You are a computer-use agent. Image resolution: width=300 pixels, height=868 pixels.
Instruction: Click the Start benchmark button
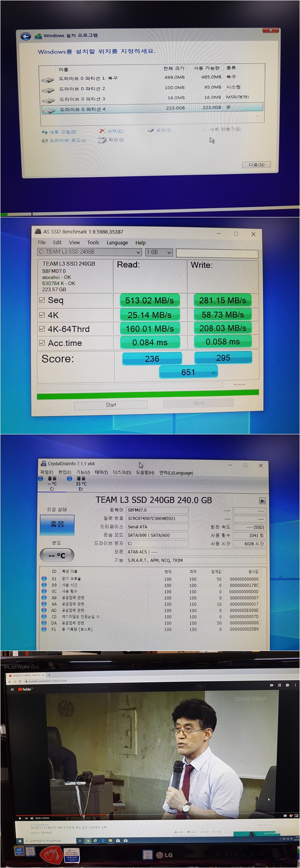tap(111, 405)
